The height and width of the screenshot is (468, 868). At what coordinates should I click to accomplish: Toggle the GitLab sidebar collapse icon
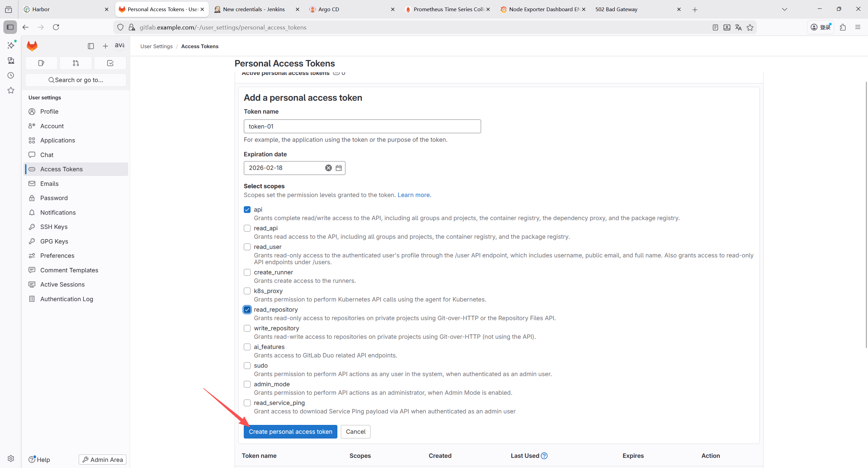tap(91, 46)
